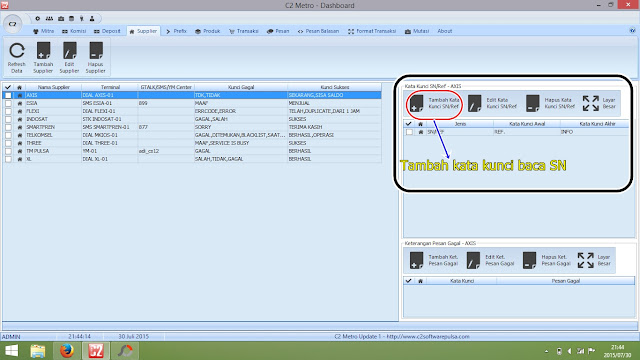This screenshot has width=640, height=360.
Task: Open the Format Transaksi tab
Action: [x=372, y=31]
